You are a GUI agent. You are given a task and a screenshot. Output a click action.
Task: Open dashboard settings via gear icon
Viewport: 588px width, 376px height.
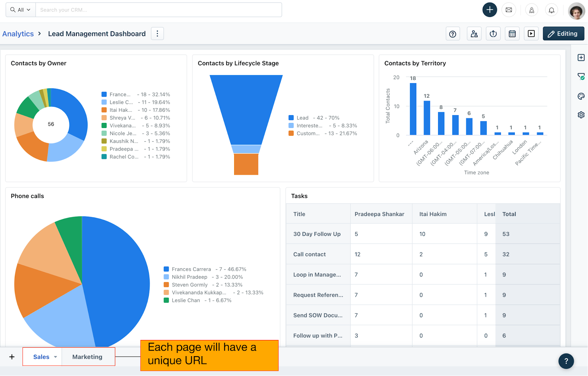[581, 115]
